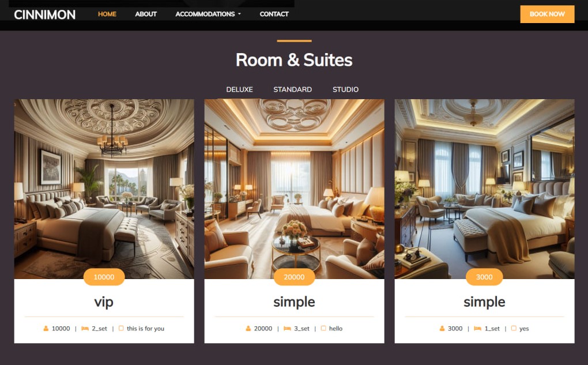Open the Contact page
Viewport: 588px width, 365px height.
(x=274, y=14)
